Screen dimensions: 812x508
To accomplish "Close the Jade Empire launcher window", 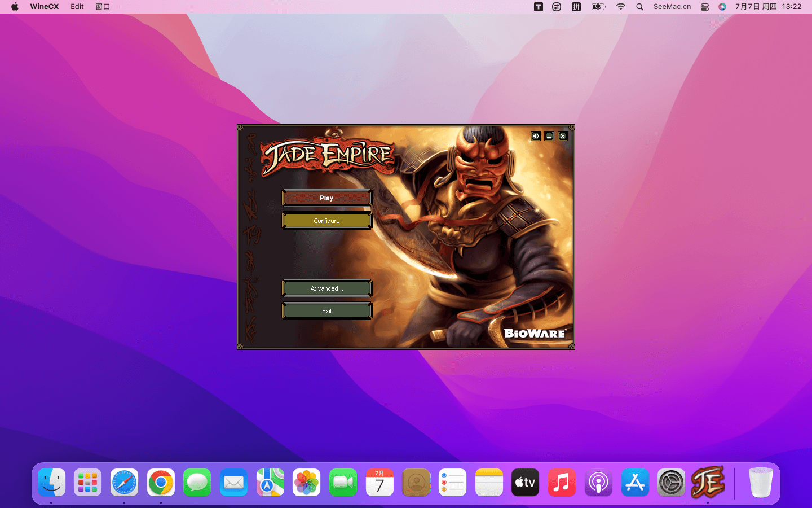I will point(563,136).
